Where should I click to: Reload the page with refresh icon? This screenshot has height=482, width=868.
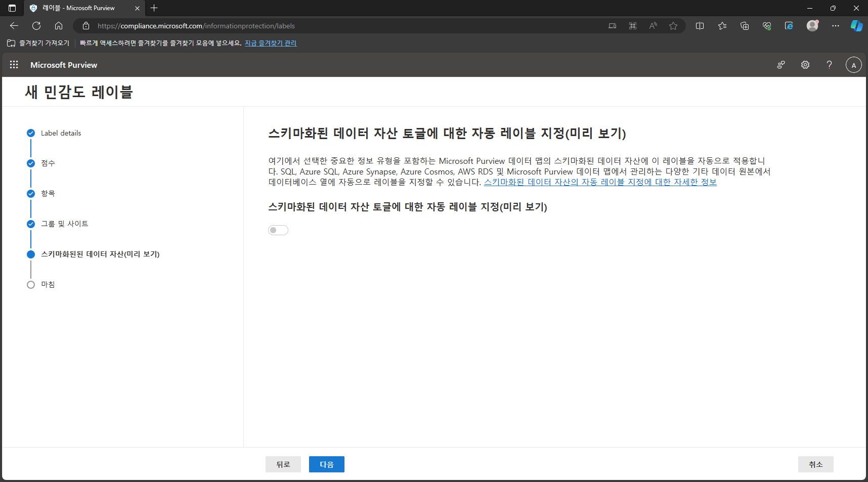coord(36,26)
